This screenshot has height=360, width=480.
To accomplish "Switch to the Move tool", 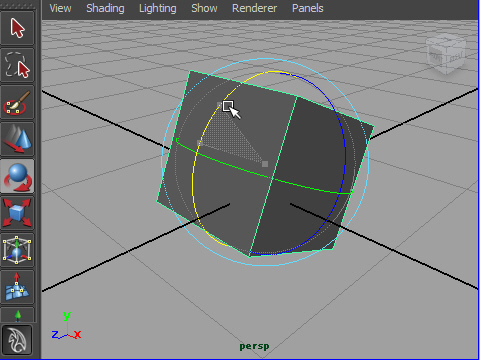I will click(x=17, y=139).
